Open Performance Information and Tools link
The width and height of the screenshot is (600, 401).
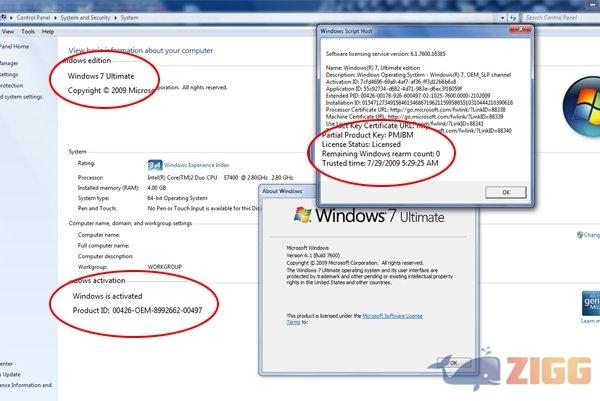(26, 385)
